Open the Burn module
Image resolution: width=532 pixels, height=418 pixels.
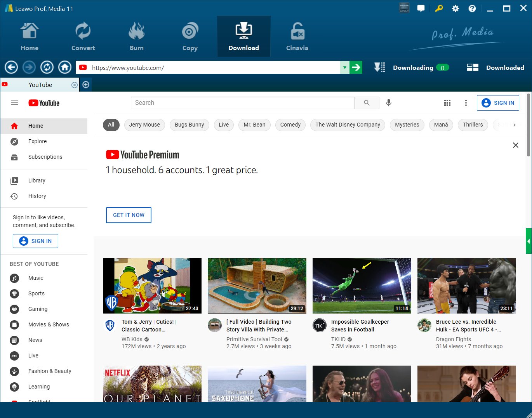click(136, 37)
